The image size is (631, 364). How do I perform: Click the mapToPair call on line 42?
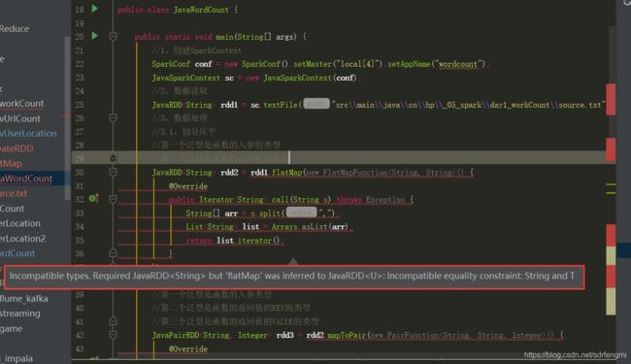click(x=348, y=335)
